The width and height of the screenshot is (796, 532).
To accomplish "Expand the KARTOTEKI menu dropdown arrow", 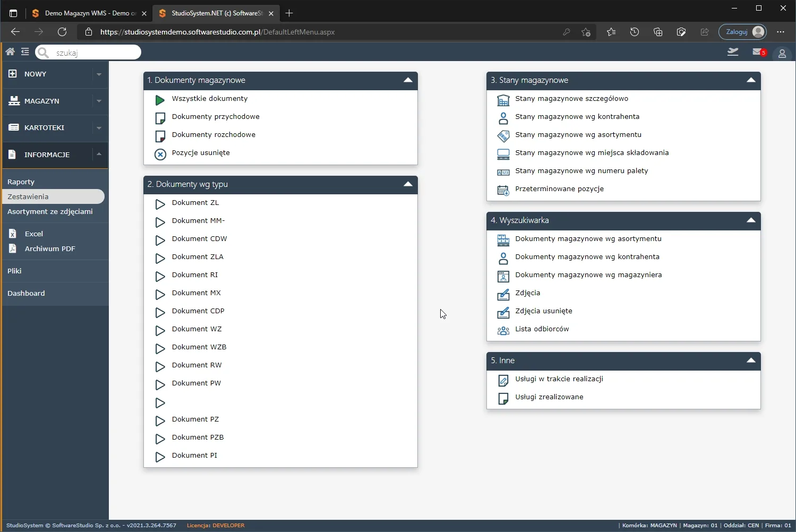I will (99, 128).
